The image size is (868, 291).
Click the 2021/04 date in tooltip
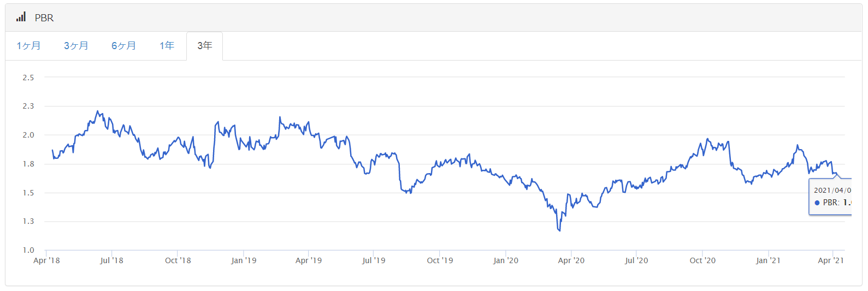pos(832,190)
